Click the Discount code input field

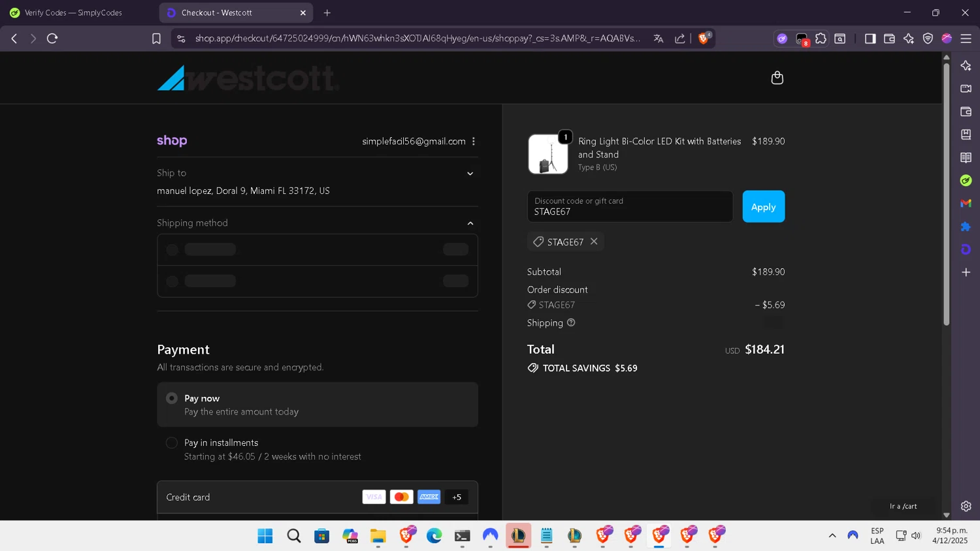[630, 206]
